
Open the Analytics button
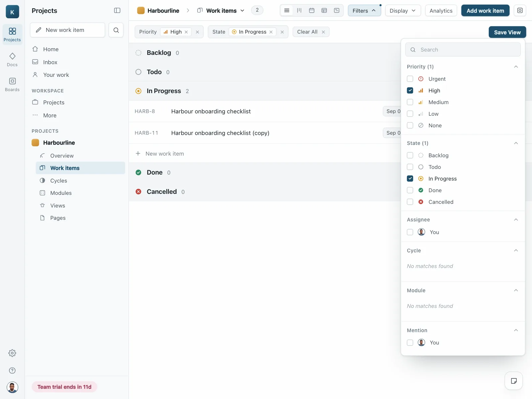441,11
